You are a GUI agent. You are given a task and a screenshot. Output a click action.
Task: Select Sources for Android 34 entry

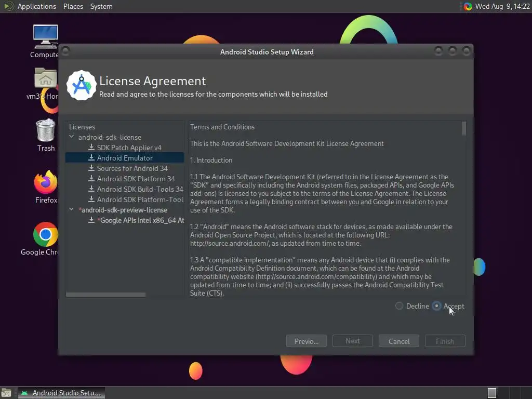132,168
